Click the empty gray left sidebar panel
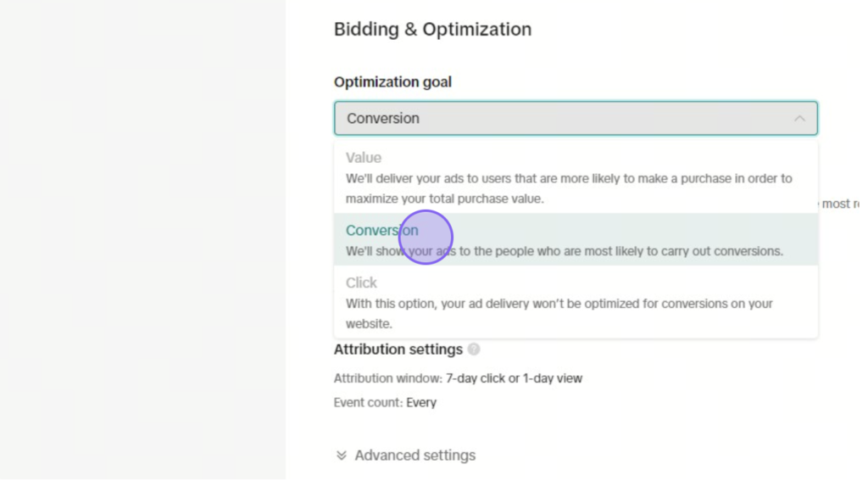868x487 pixels. (142, 239)
